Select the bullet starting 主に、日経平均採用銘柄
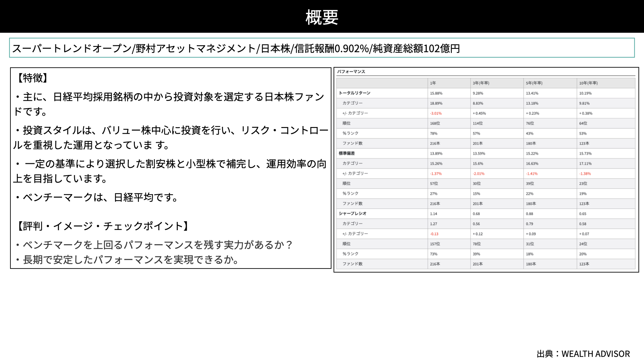Screen dimensions: 644x362 (169, 104)
